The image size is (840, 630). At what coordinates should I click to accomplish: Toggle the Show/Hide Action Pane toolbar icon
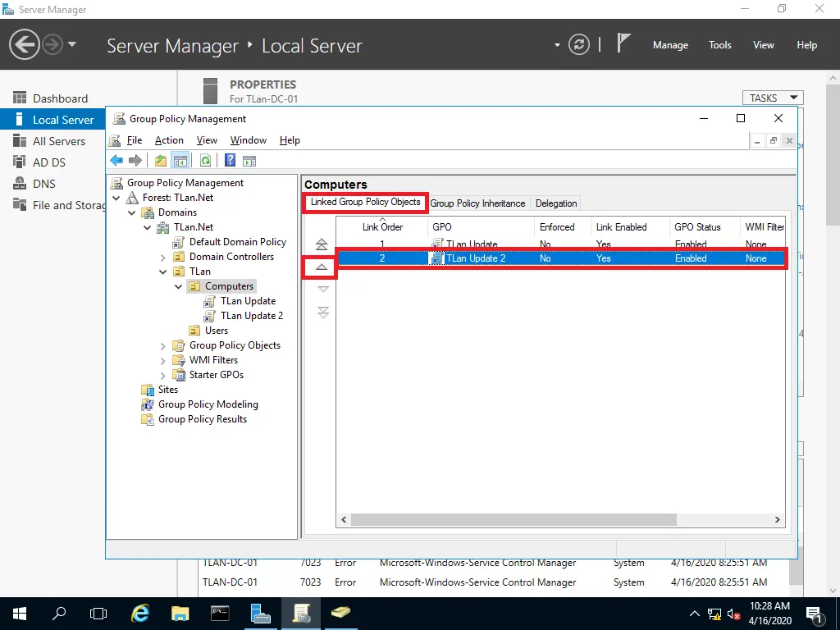point(249,160)
